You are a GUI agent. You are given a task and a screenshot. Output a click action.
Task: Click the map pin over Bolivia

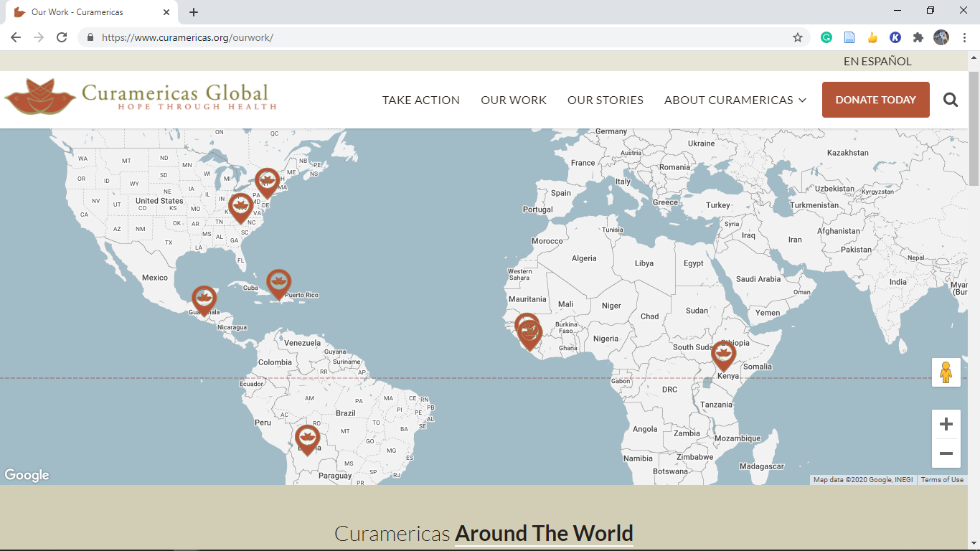point(307,439)
